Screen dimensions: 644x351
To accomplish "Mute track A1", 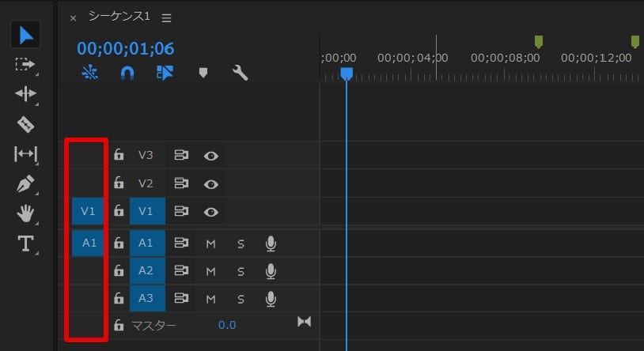I will click(x=210, y=244).
